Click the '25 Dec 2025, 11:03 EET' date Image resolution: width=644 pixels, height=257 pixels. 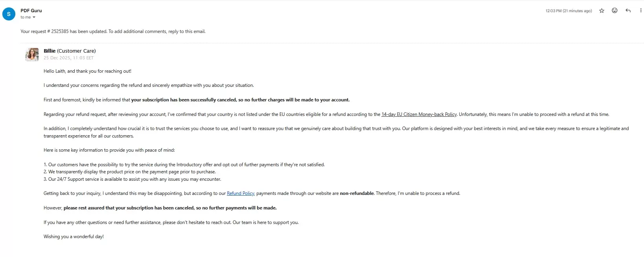[68, 58]
